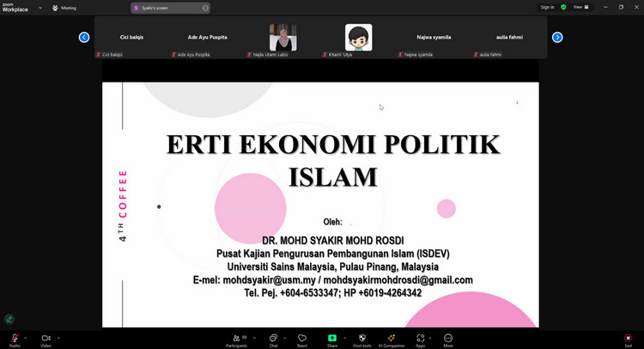Expand the Apps options caret
Screen dimensions: 644x349
[430, 338]
